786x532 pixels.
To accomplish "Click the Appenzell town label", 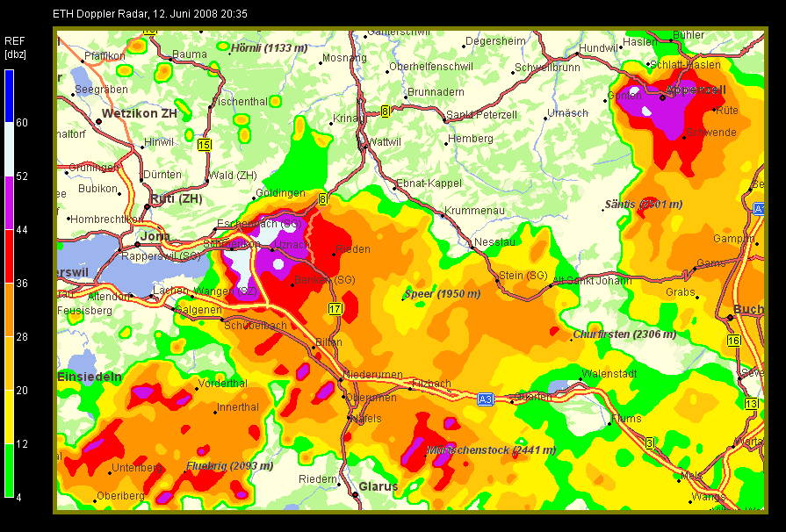I will click(x=696, y=90).
